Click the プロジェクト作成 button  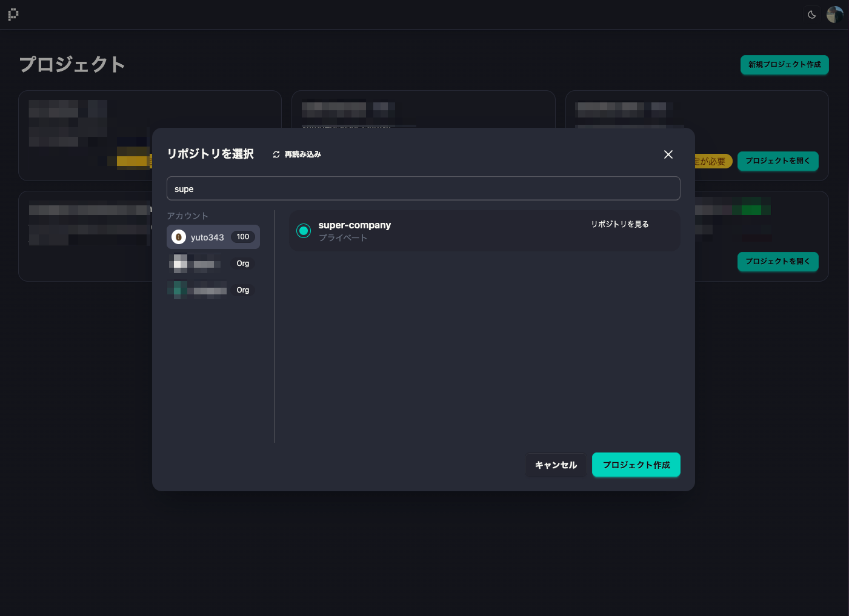point(636,465)
